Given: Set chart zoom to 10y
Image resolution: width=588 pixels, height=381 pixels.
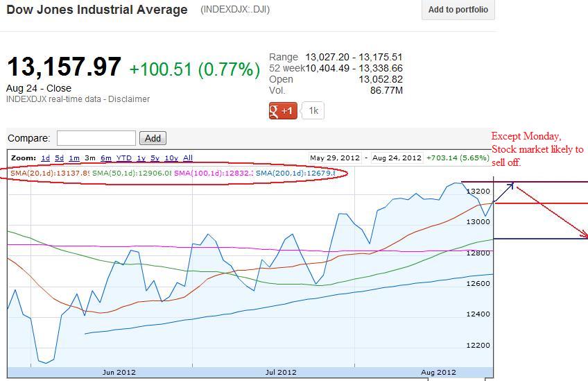Looking at the screenshot, I should click(171, 158).
